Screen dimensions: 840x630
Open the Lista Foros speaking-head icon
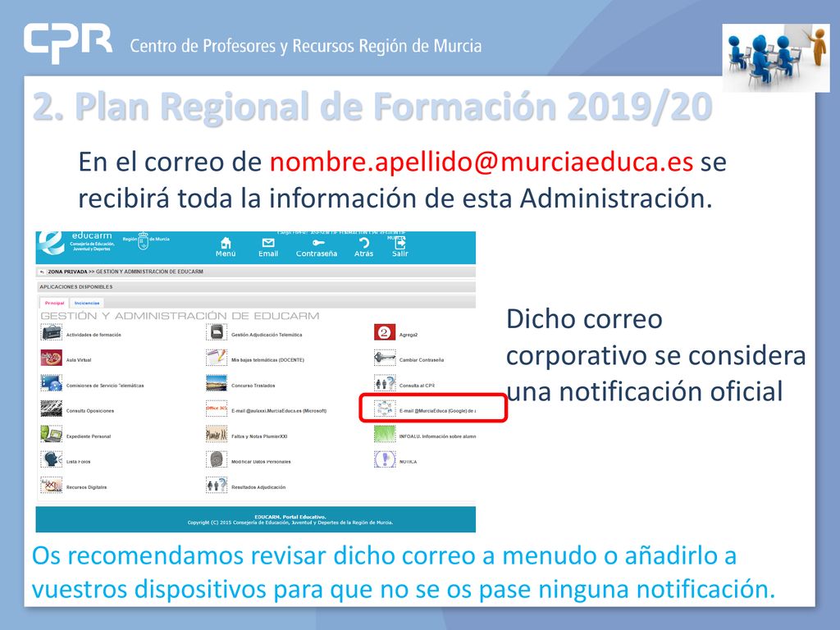(52, 459)
